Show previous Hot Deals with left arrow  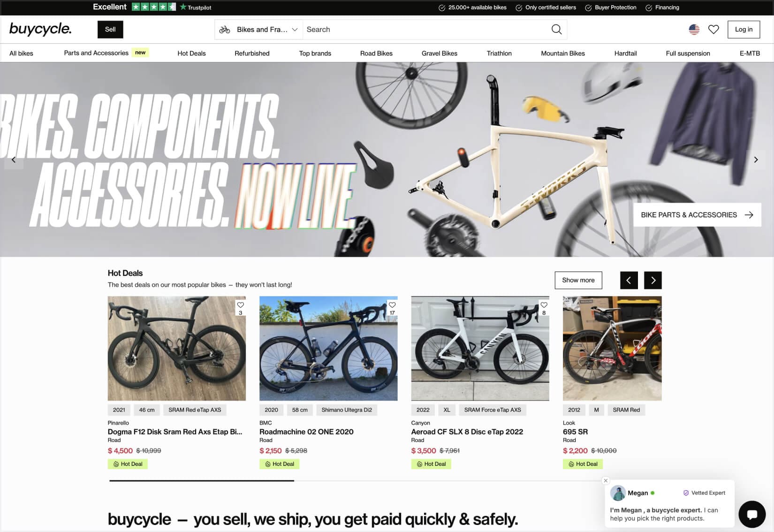[629, 280]
